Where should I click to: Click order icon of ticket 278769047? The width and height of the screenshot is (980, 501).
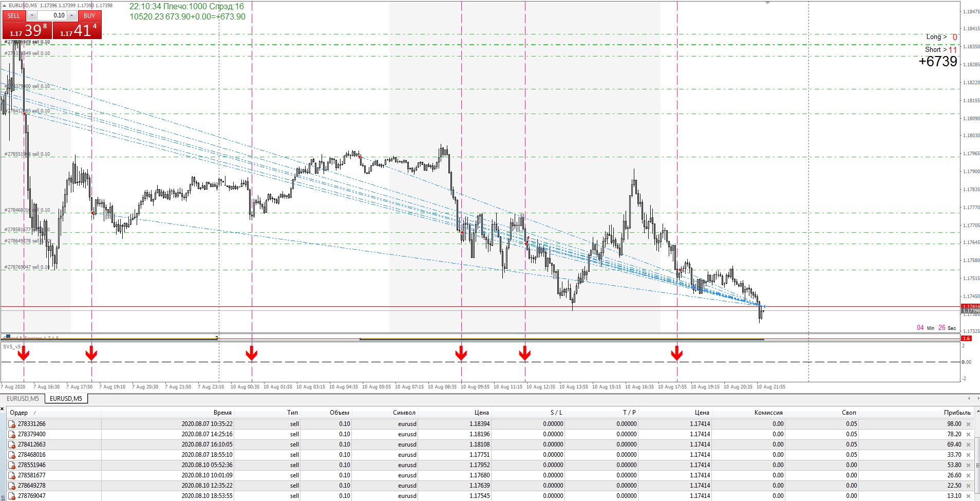pyautogui.click(x=12, y=496)
